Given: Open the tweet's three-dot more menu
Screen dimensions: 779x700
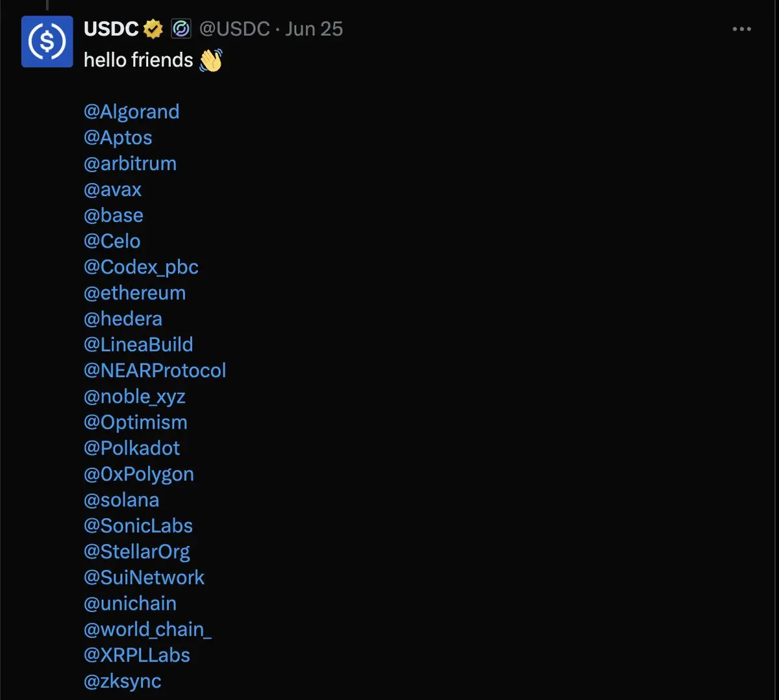Looking at the screenshot, I should tap(741, 29).
